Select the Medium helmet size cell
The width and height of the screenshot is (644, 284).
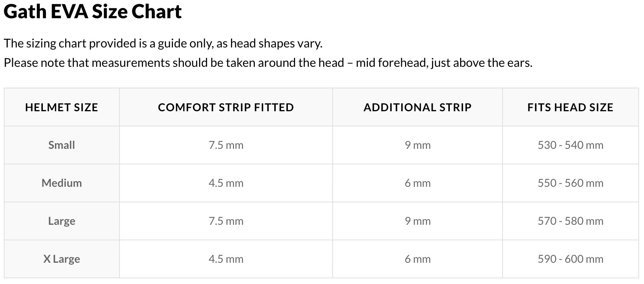pyautogui.click(x=61, y=183)
